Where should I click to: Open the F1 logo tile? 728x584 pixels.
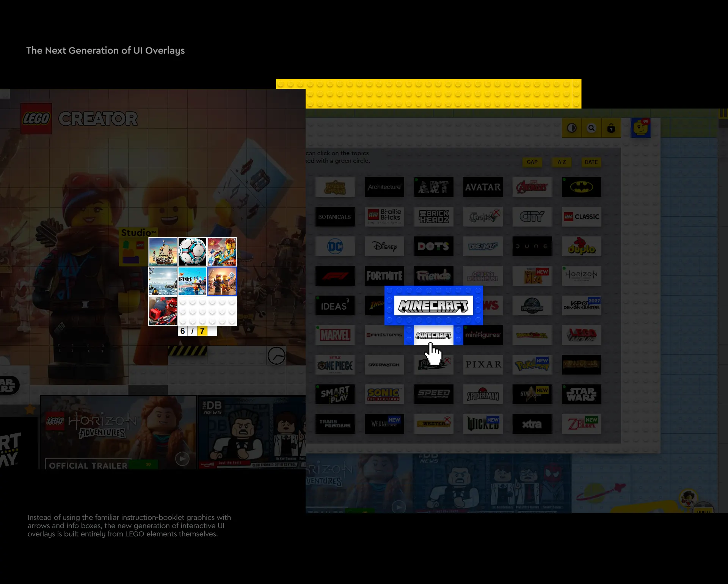(335, 276)
